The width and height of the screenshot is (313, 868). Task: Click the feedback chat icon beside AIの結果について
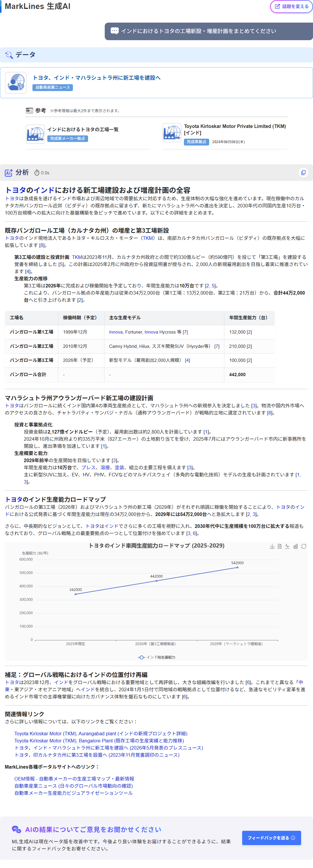(16, 829)
